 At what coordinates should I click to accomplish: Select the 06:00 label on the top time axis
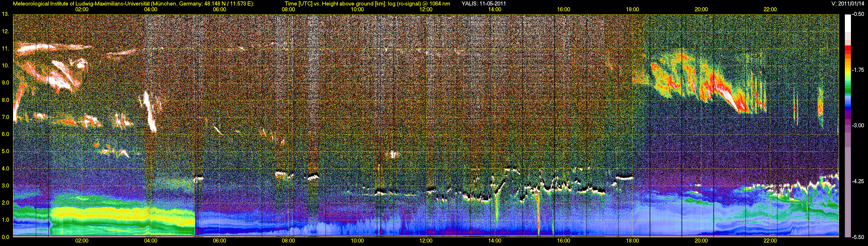pos(219,10)
